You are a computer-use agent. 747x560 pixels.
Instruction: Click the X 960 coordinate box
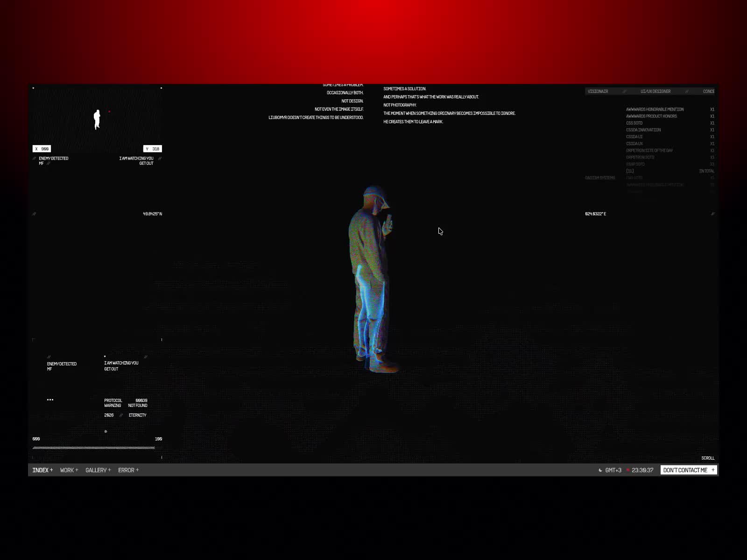coord(42,149)
